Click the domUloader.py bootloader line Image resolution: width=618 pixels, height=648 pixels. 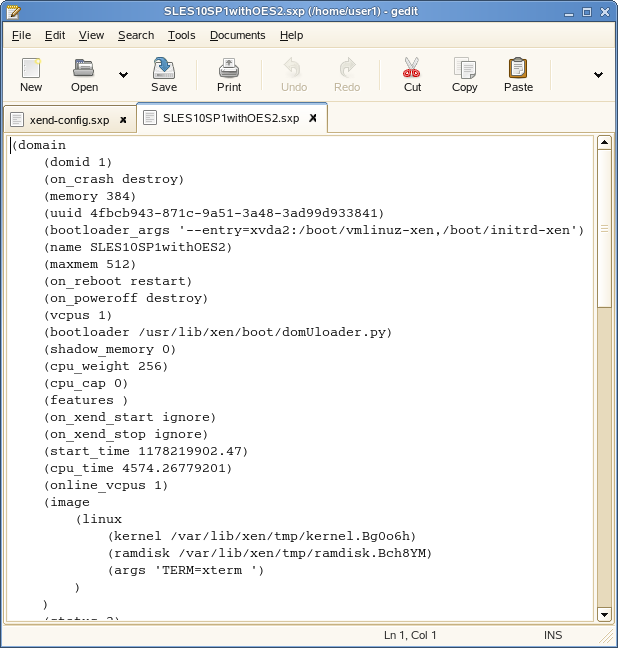pos(218,332)
